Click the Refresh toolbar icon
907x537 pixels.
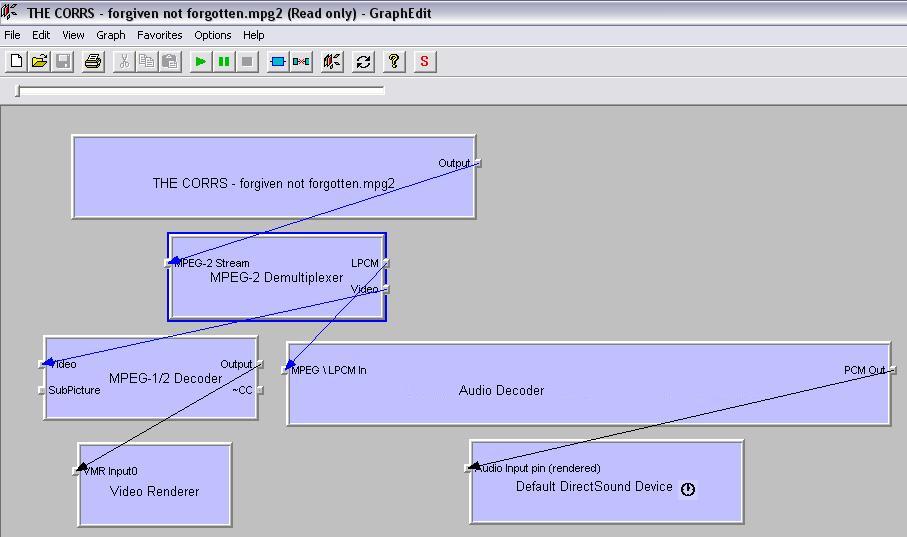coord(363,62)
